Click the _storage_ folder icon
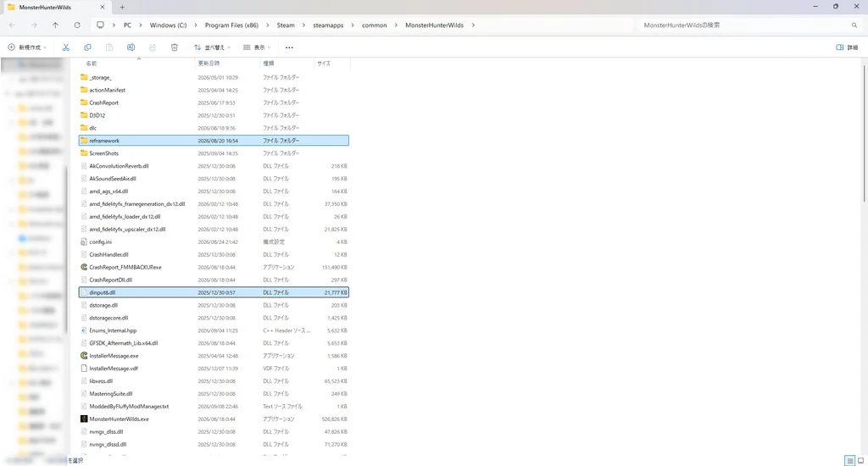Image resolution: width=868 pixels, height=466 pixels. pos(84,77)
